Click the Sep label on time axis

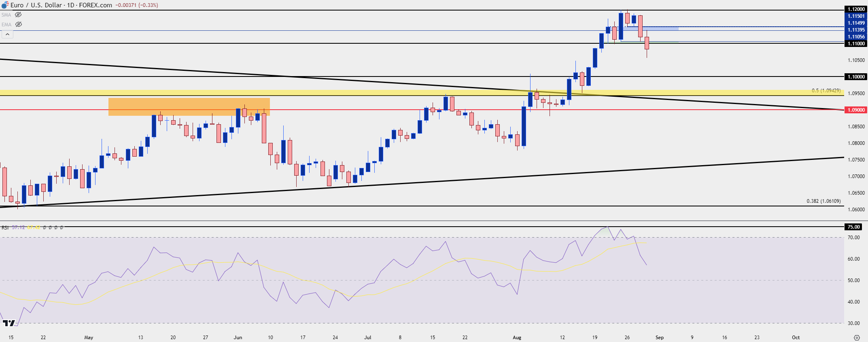(660, 338)
